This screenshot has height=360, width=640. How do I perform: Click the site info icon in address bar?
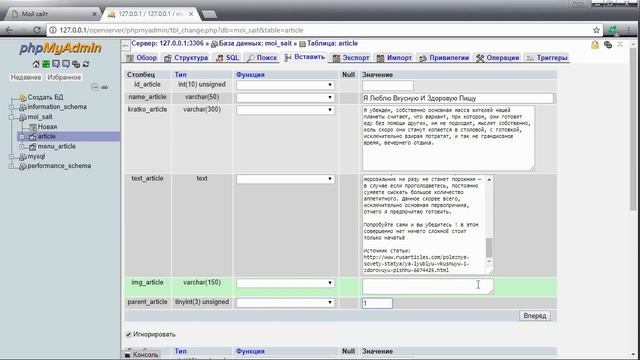[53, 30]
